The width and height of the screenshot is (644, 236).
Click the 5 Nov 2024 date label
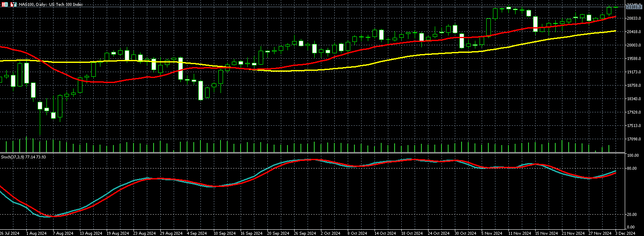coord(492,233)
